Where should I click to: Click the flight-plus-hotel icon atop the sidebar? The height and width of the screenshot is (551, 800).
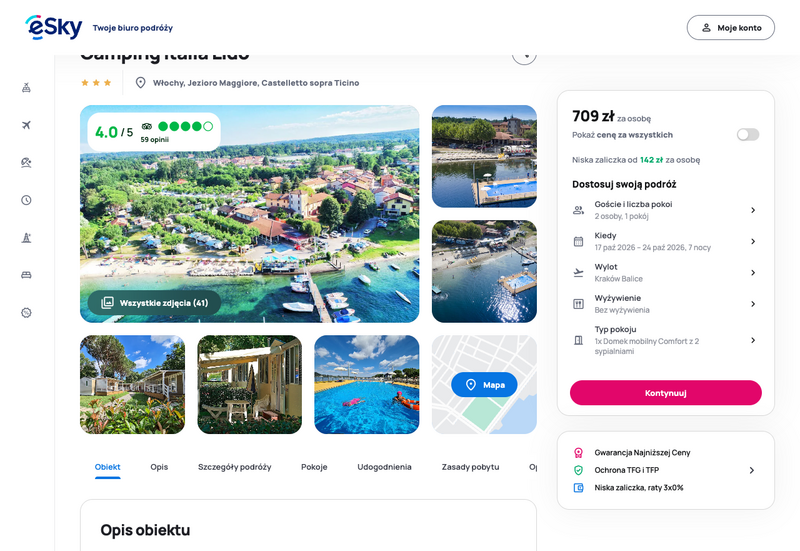tap(27, 88)
